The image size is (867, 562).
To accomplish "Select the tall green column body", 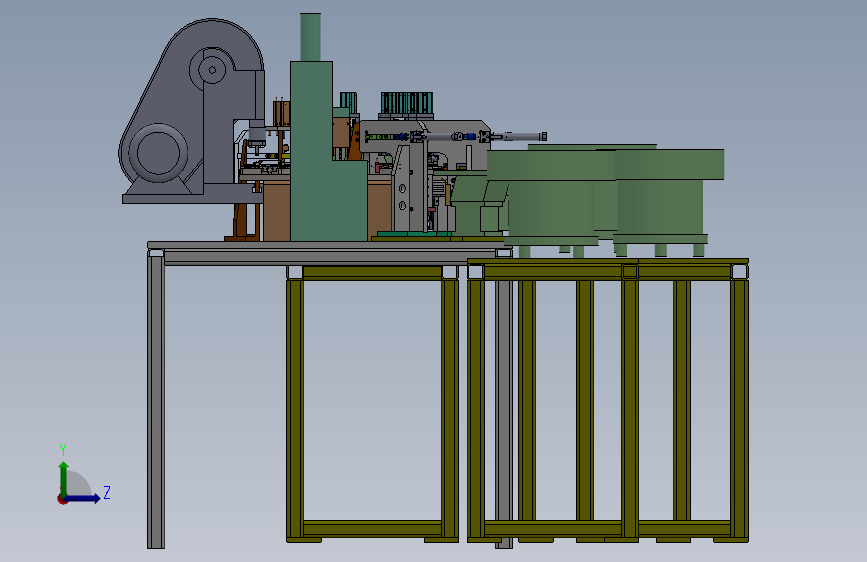I will pos(311,150).
